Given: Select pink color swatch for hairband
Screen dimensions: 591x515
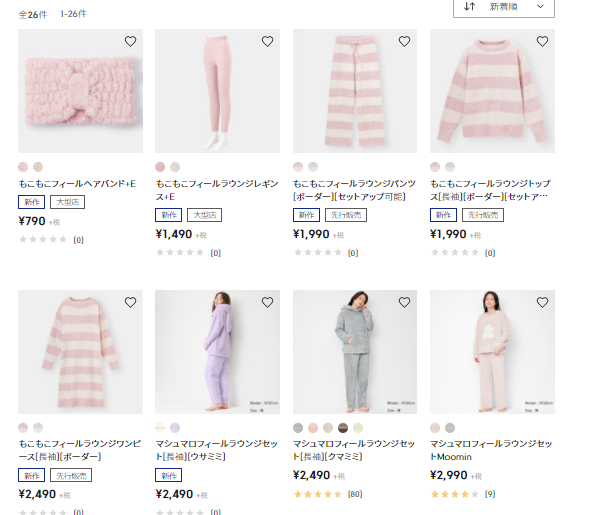Looking at the screenshot, I should tap(23, 167).
